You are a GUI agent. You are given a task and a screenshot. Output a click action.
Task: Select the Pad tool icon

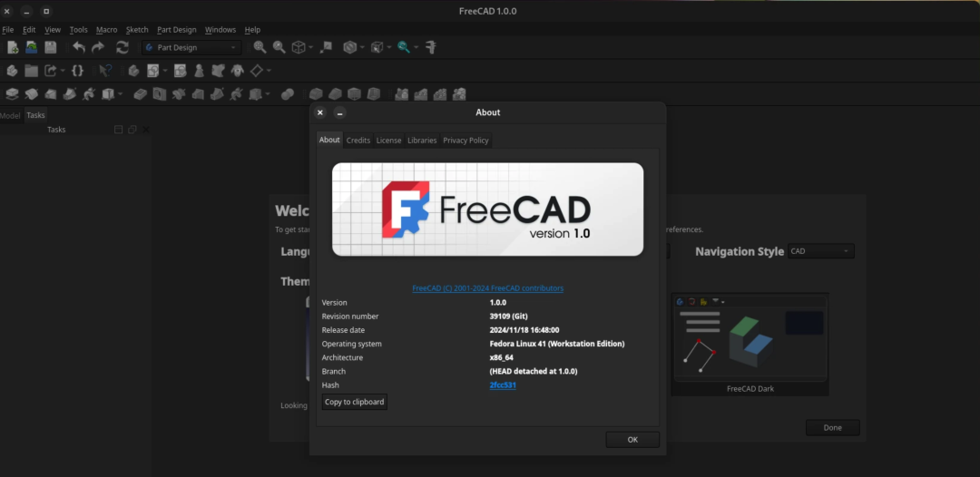(13, 94)
